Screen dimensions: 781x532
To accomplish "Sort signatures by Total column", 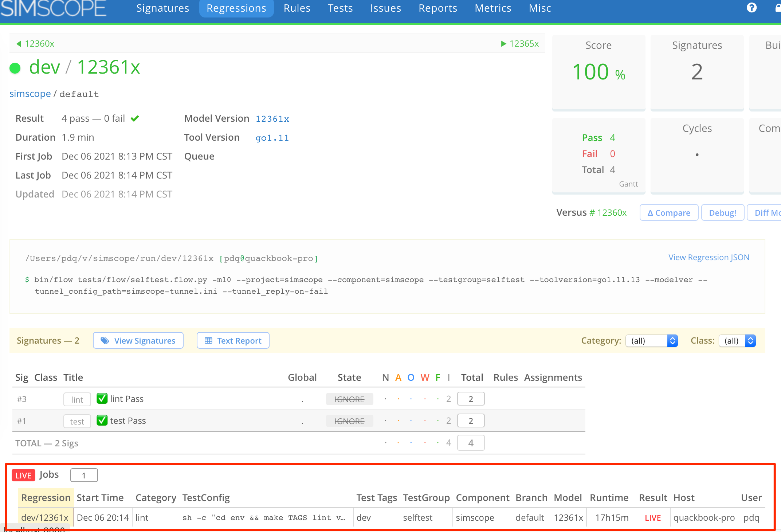I will [x=472, y=378].
